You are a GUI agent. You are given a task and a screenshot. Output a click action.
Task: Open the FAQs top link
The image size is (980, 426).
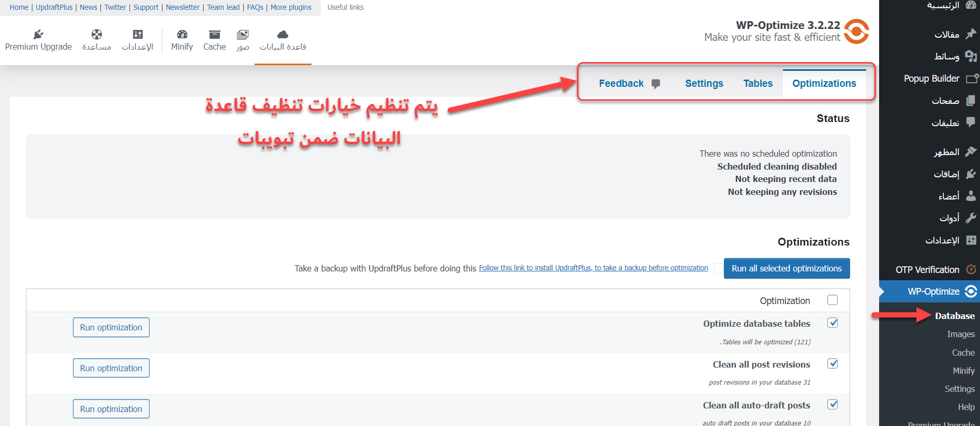click(255, 7)
